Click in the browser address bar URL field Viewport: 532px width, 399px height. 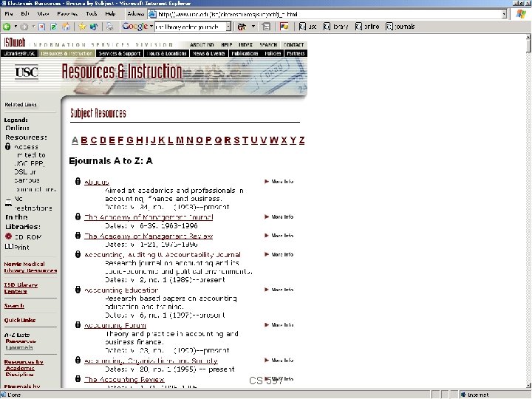coord(325,14)
